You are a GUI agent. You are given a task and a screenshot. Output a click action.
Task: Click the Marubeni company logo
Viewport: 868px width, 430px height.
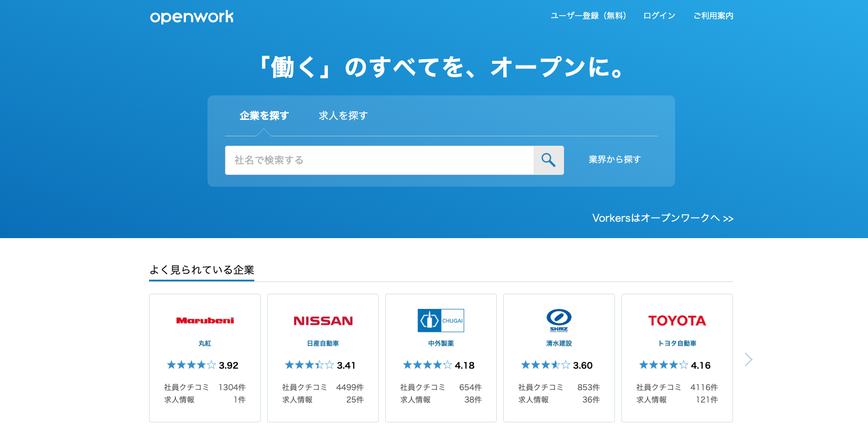[x=205, y=321]
